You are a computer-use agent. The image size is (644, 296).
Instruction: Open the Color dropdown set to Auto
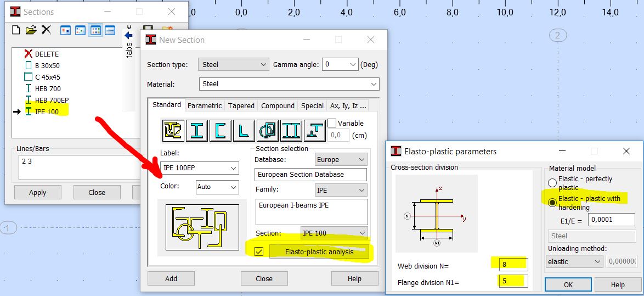click(x=217, y=187)
